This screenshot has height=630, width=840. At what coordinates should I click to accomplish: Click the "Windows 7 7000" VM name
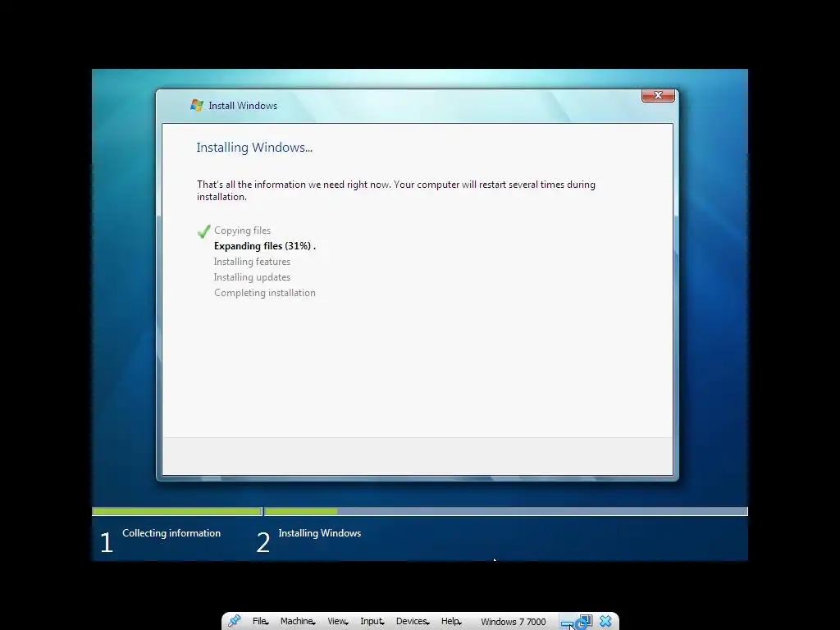(514, 622)
